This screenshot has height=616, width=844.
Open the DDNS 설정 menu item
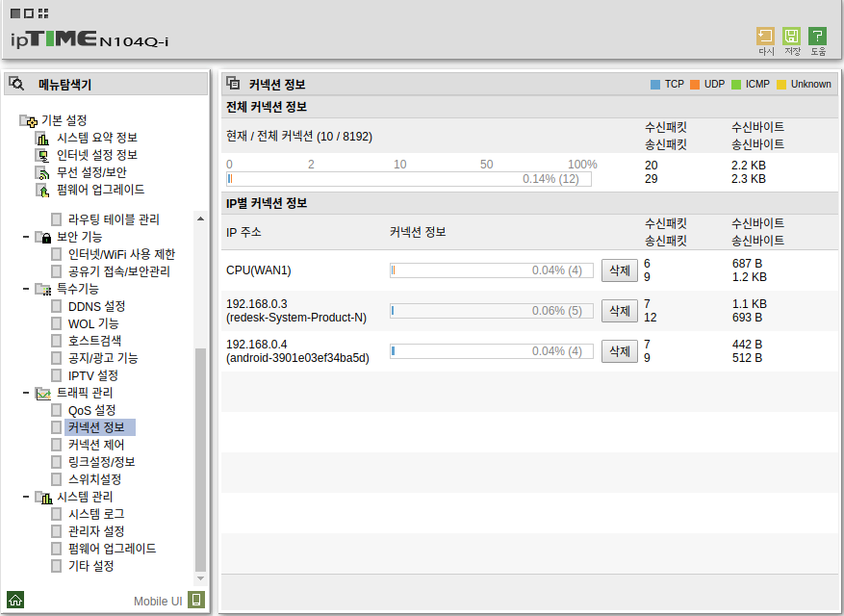[x=96, y=306]
